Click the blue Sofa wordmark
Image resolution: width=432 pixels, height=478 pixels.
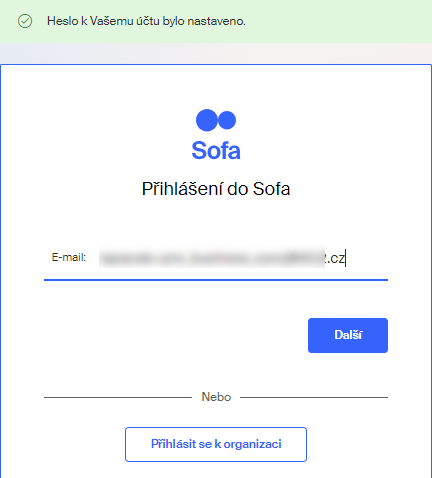[216, 151]
